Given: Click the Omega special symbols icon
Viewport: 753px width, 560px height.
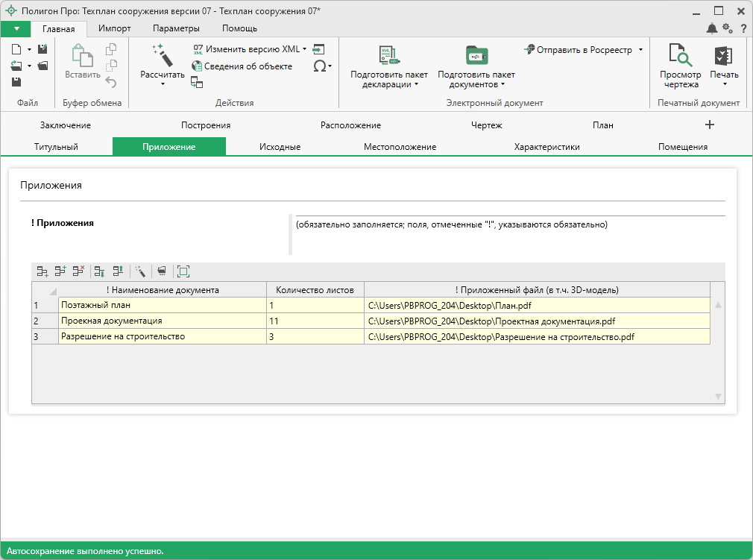Looking at the screenshot, I should tap(320, 66).
